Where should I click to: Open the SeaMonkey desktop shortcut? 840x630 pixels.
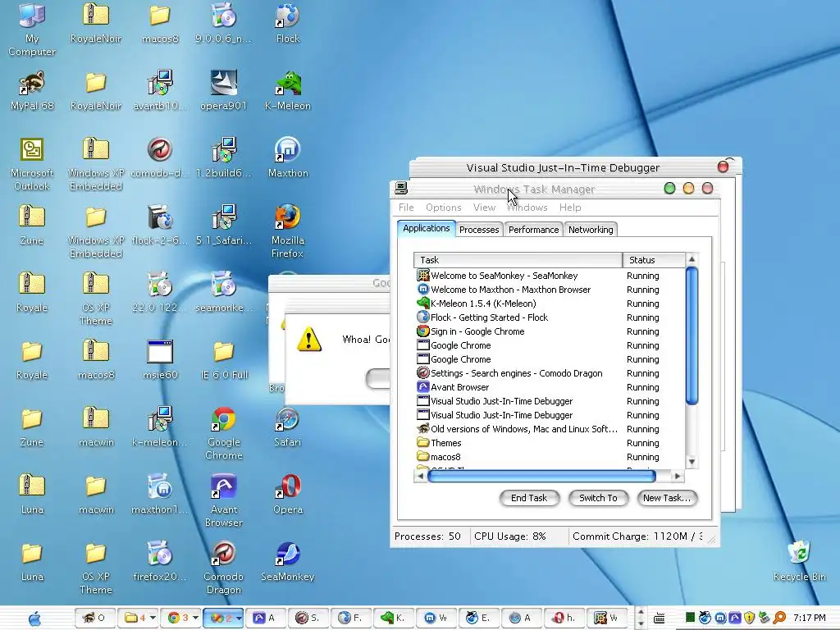288,561
